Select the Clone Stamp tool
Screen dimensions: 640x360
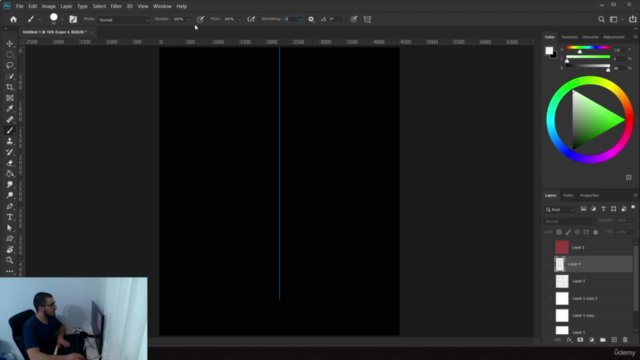pyautogui.click(x=10, y=141)
